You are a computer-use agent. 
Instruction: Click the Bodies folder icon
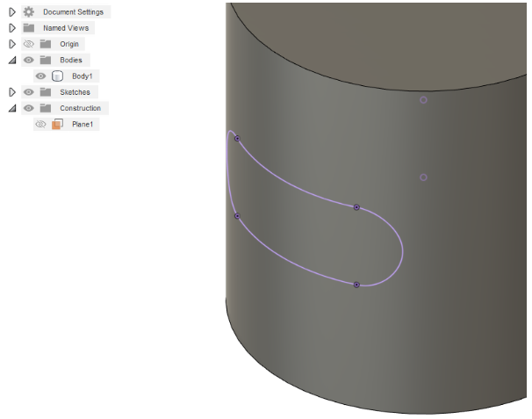46,60
